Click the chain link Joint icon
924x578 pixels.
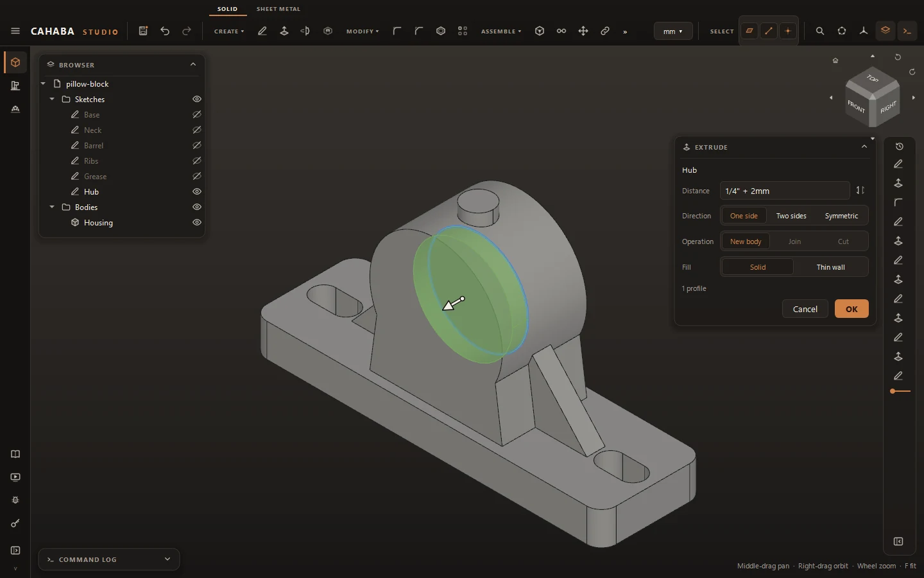605,31
